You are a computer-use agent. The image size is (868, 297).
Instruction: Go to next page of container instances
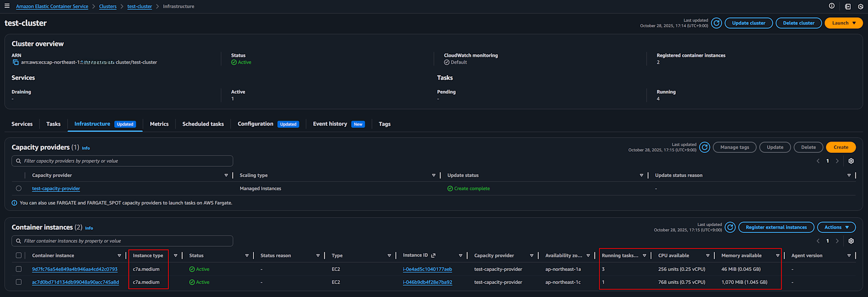(x=837, y=241)
